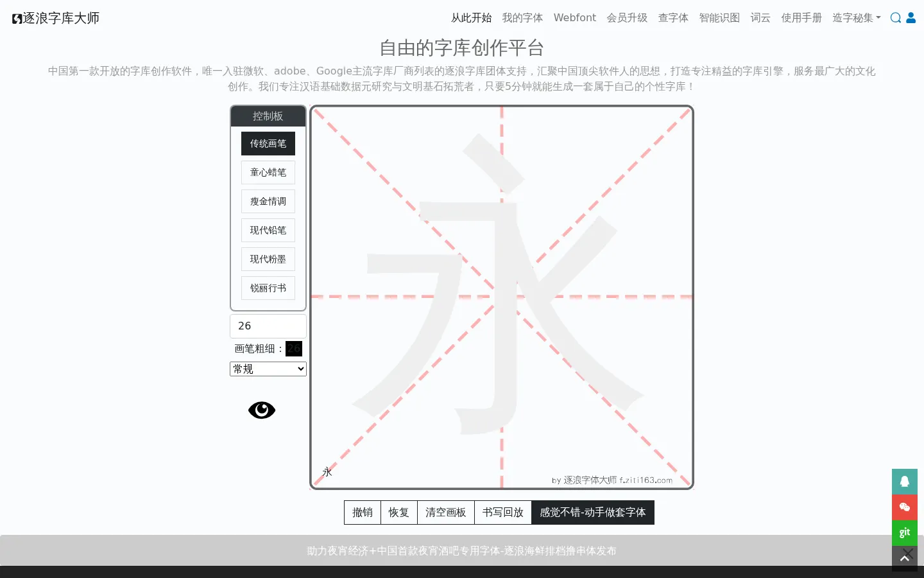The height and width of the screenshot is (578, 924).
Task: Select the 现代粉墨 brush
Action: (x=268, y=259)
